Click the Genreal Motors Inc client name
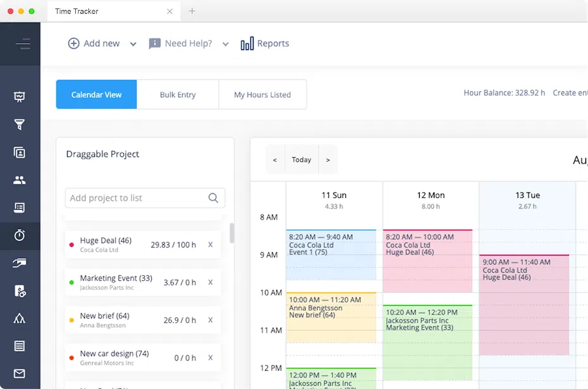The image size is (588, 389). pyautogui.click(x=107, y=363)
